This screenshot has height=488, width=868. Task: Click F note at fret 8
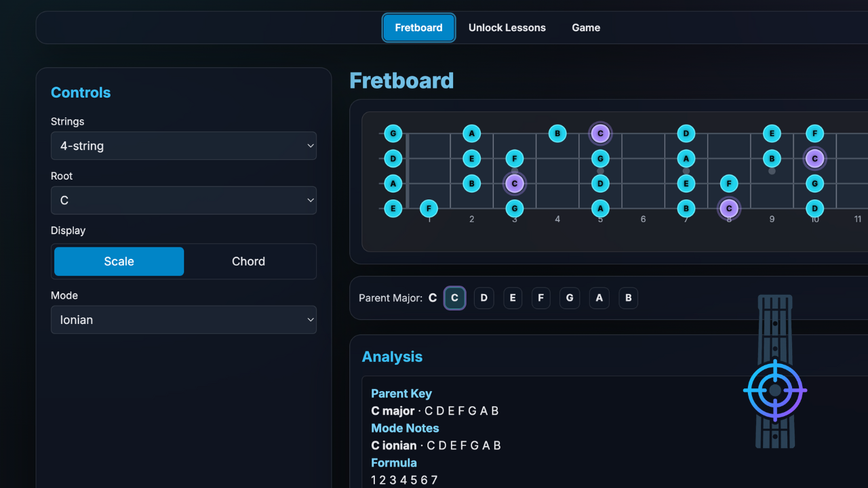coord(729,183)
